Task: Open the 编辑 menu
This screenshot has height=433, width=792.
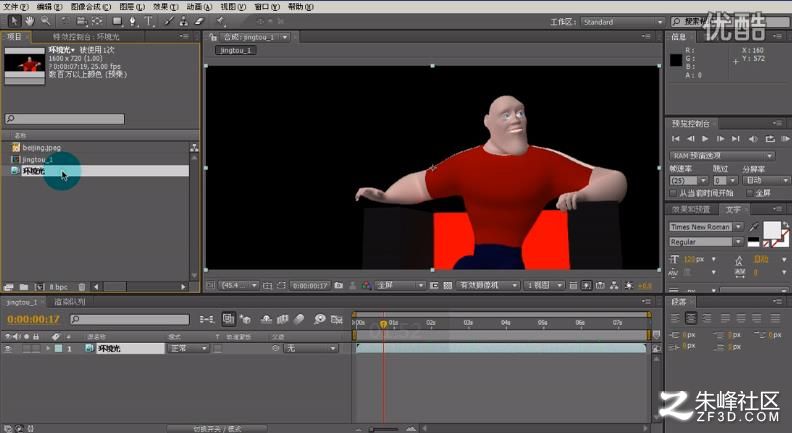Action: [50, 7]
